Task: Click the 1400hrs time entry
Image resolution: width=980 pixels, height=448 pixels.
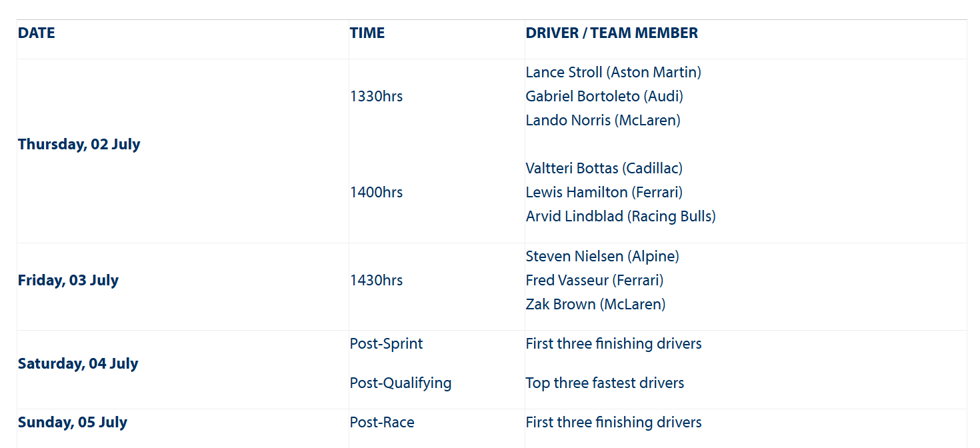Action: (x=377, y=192)
